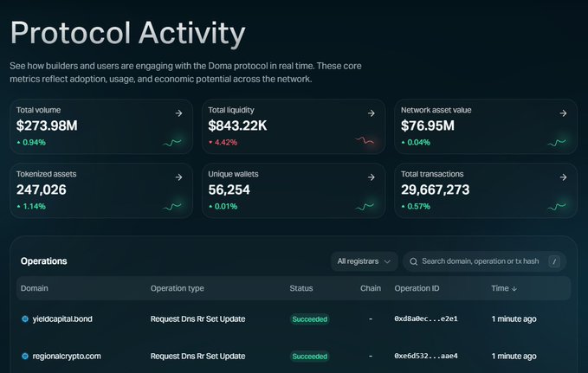Image resolution: width=588 pixels, height=373 pixels.
Task: Select the $273.98M total volume value
Action: point(47,125)
